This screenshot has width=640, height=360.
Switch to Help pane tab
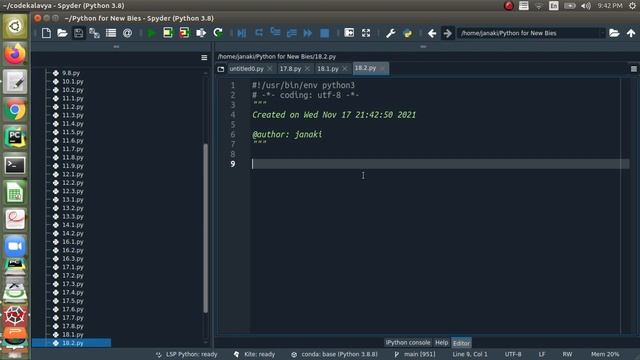pyautogui.click(x=441, y=342)
